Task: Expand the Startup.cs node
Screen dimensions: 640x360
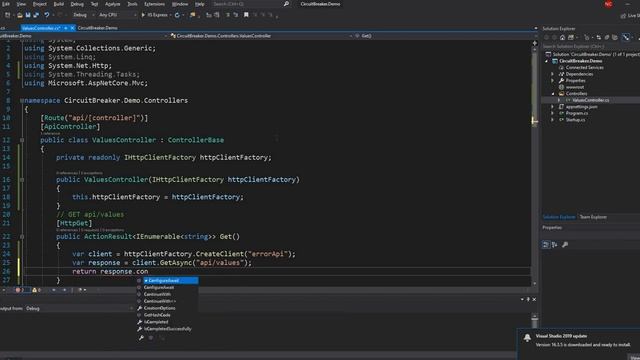Action: (553, 120)
